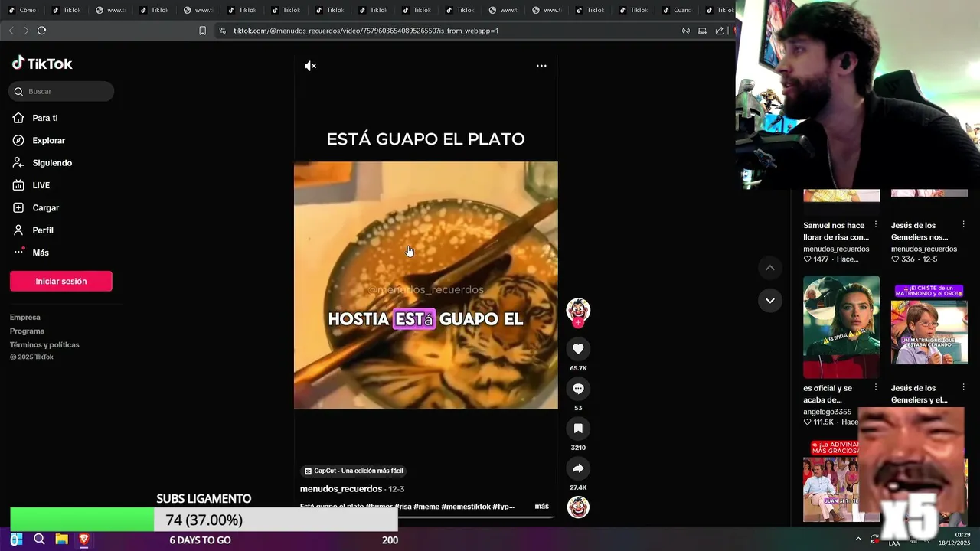
Task: Open File Explorer from the taskbar
Action: click(61, 540)
